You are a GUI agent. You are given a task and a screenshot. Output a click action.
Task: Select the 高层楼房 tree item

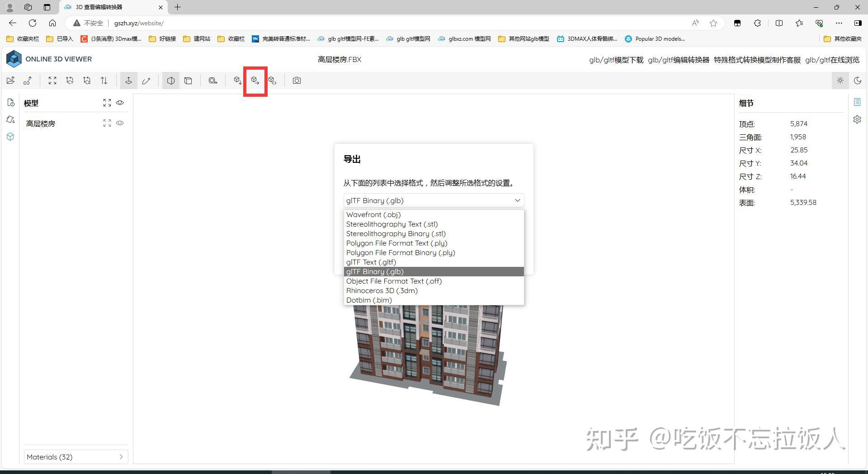pos(41,123)
